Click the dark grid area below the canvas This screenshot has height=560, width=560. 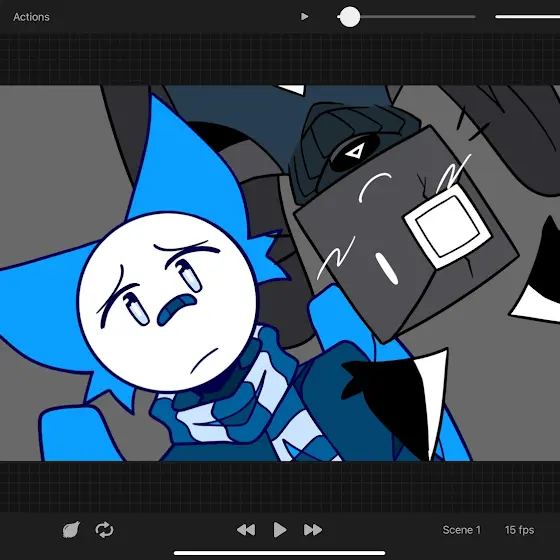coord(280,486)
